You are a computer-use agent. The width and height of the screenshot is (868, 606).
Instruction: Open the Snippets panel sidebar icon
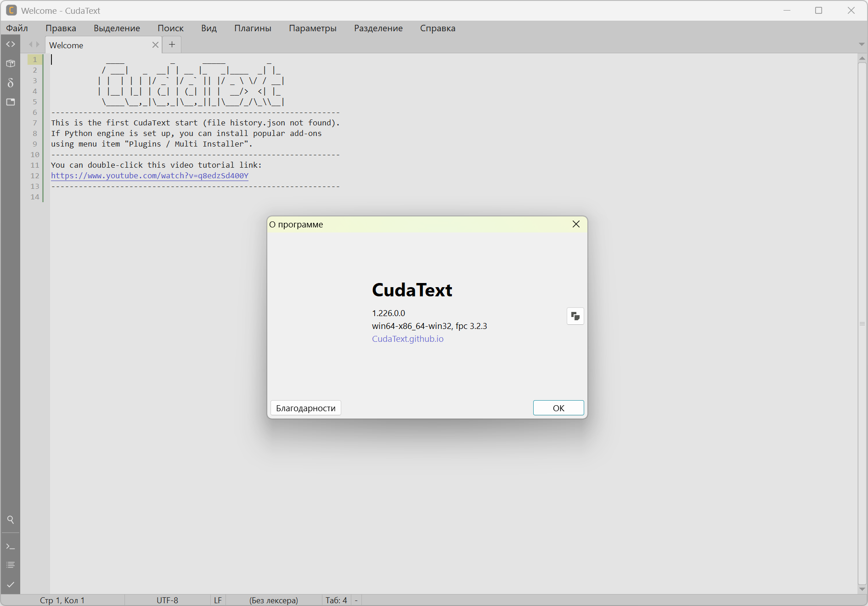click(x=11, y=83)
